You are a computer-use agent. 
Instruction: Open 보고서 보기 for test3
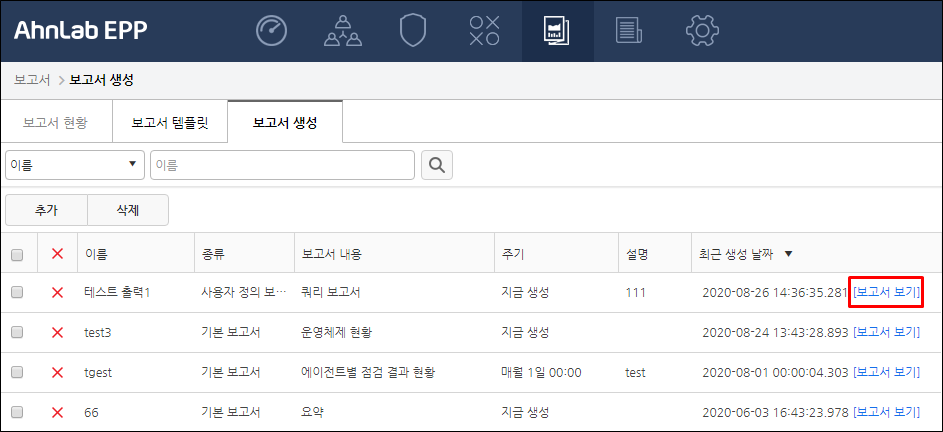coord(886,332)
